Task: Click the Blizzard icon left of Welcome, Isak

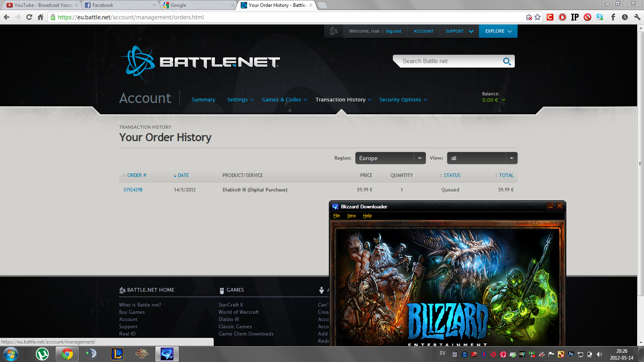Action: pyautogui.click(x=334, y=31)
